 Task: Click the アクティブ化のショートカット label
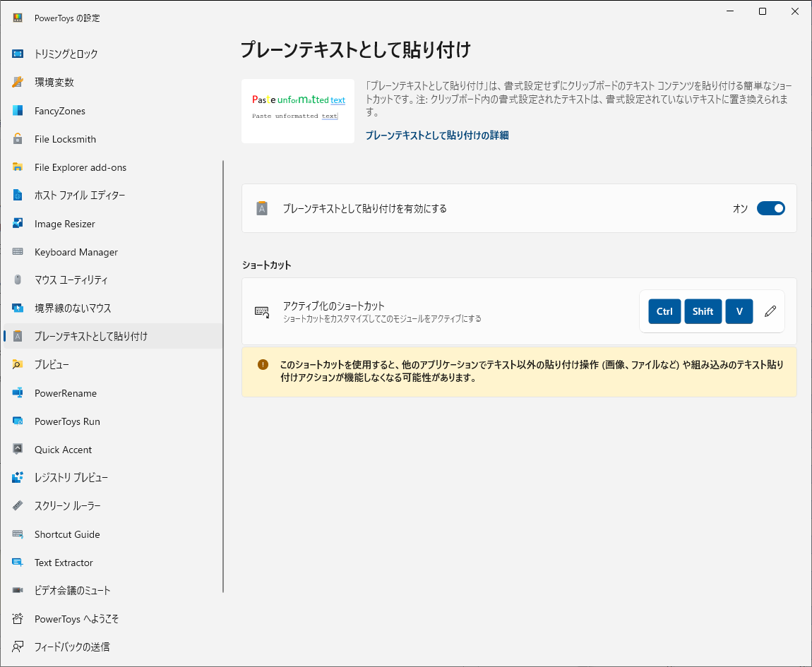(333, 306)
